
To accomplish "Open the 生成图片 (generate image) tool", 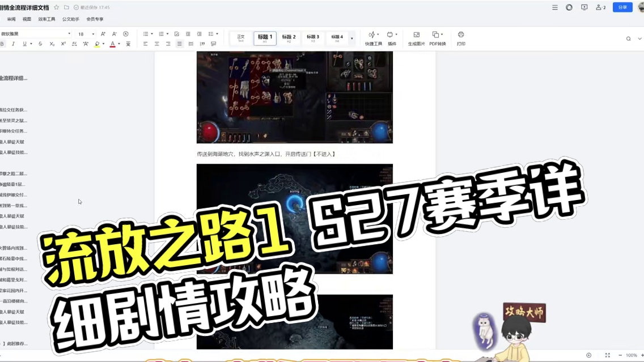I will coord(418,39).
